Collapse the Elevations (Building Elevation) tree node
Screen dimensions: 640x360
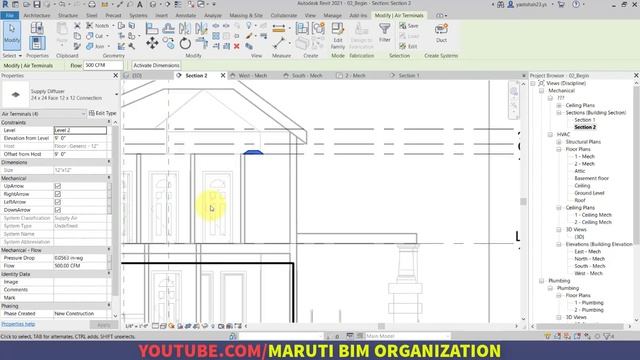pos(559,244)
